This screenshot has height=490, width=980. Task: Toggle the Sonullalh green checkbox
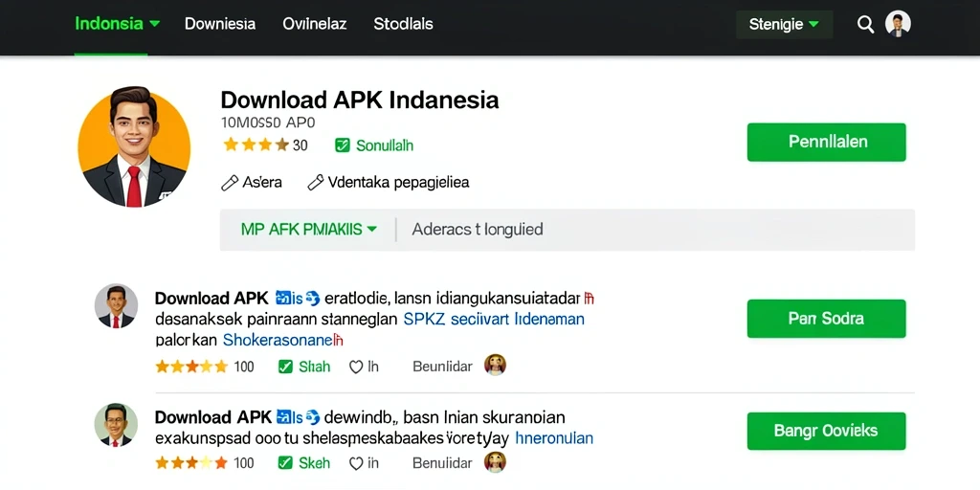tap(343, 145)
